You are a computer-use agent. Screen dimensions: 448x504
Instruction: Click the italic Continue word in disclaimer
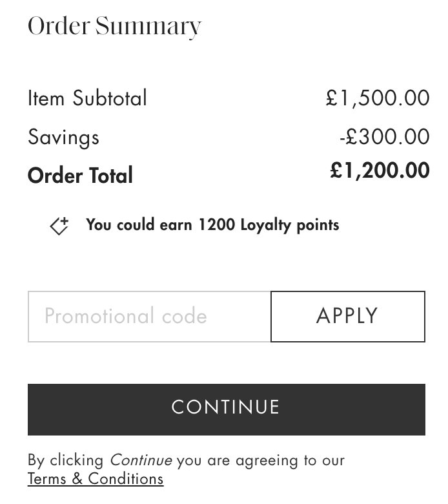(141, 460)
